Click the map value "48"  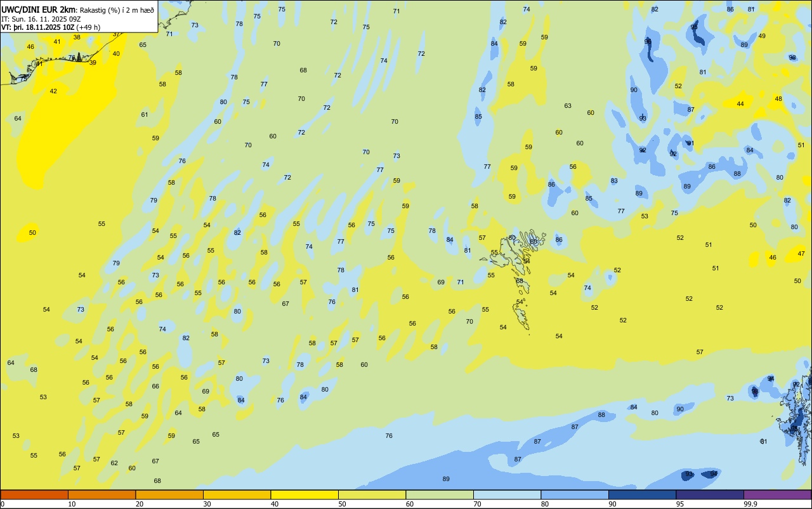[x=778, y=98]
